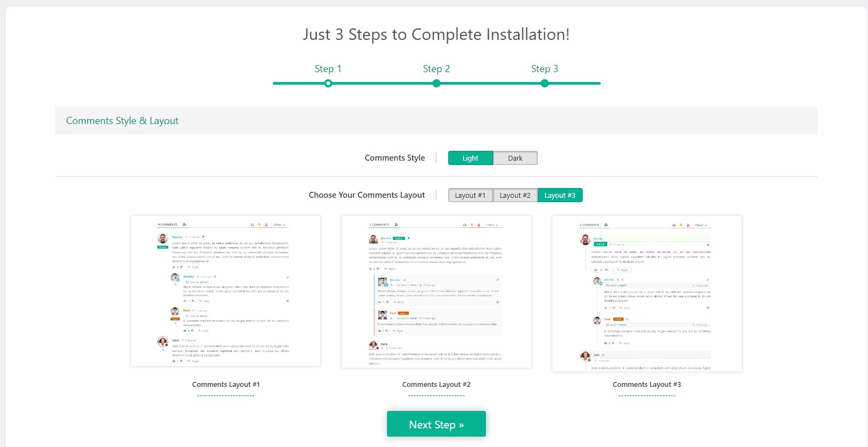
Task: Switch comments style to Dark
Action: [515, 158]
